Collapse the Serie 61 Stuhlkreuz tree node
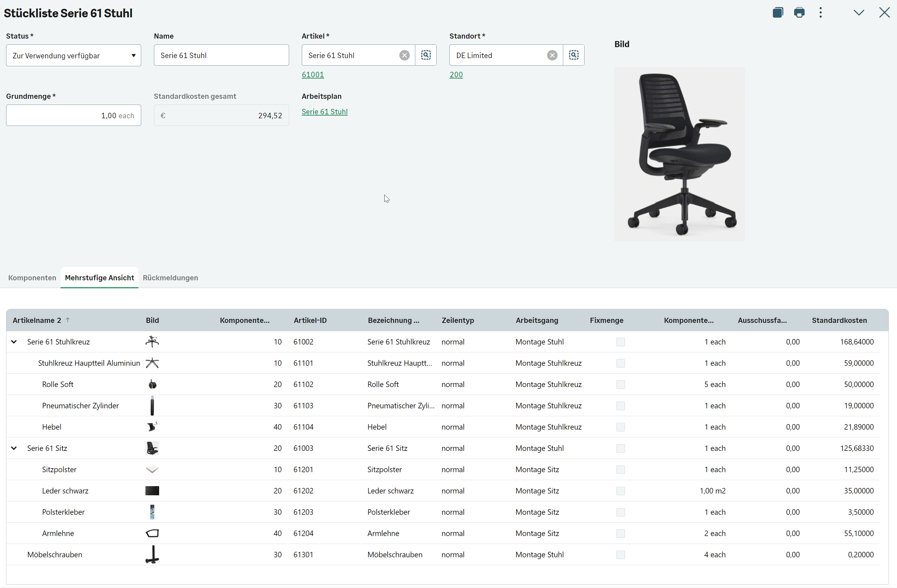Screen dimensions: 897x588 [x=14, y=342]
